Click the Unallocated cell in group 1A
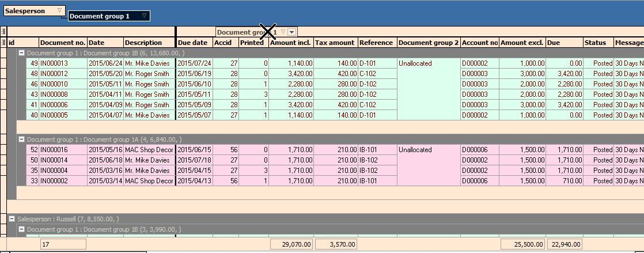The width and height of the screenshot is (644, 253). [415, 150]
